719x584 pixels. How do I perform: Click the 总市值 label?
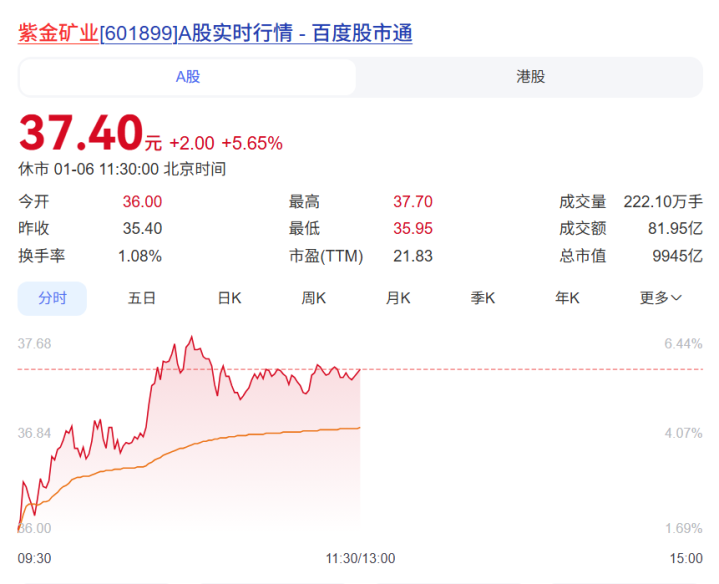[x=582, y=256]
